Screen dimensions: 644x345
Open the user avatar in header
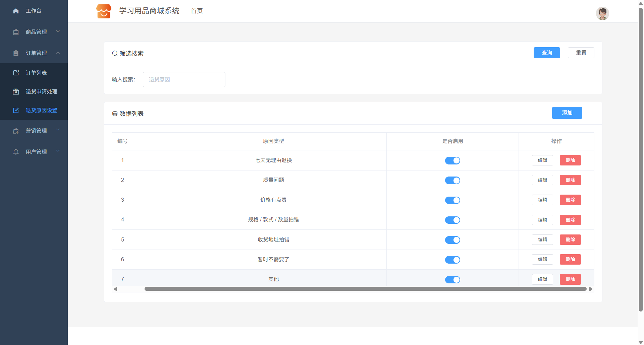[602, 14]
